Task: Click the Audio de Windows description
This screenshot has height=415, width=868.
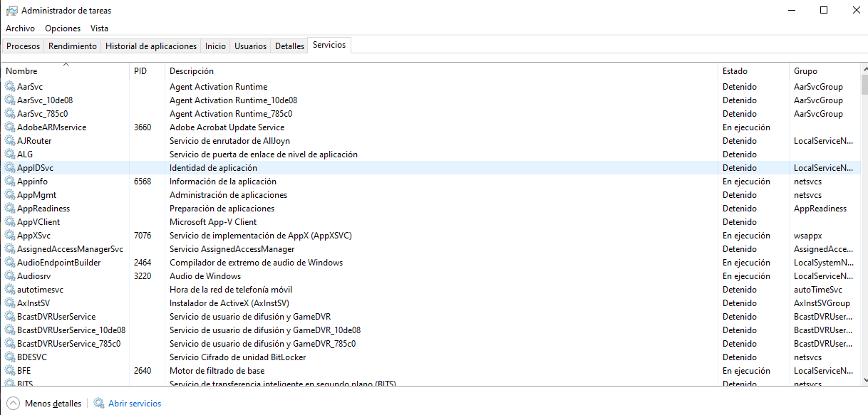Action: click(205, 276)
